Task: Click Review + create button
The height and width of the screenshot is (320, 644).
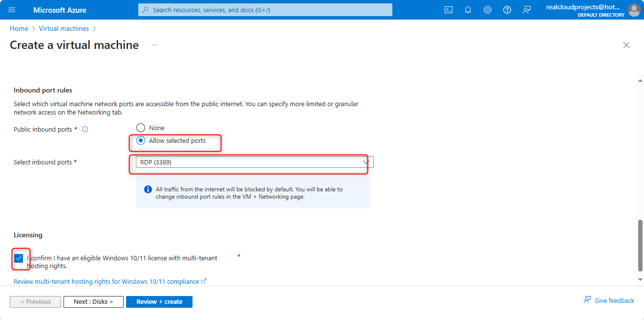Action: coord(159,302)
